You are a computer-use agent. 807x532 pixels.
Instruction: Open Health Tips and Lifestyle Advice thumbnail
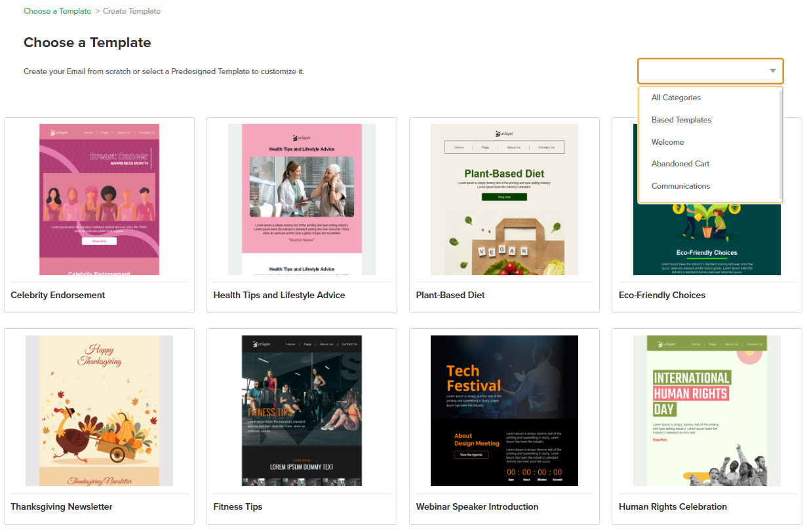point(302,199)
